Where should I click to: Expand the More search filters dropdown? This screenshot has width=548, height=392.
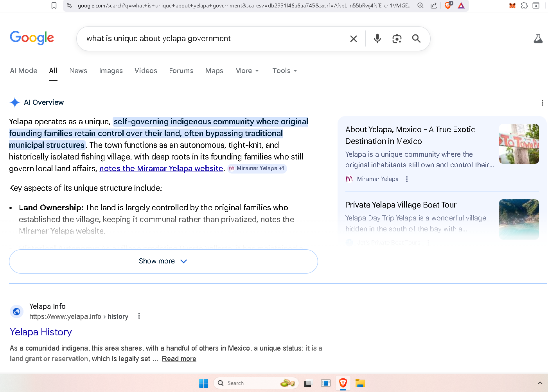[x=247, y=71]
